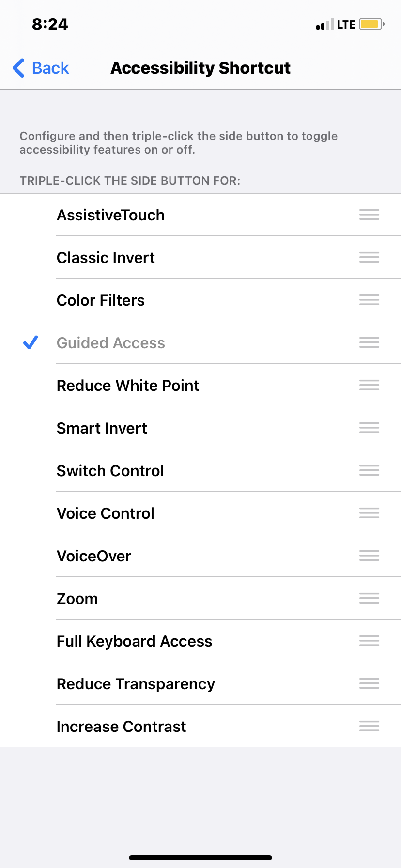Tap the reorder handle for AssistiveTouch
Viewport: 401px width, 868px height.
click(x=369, y=215)
